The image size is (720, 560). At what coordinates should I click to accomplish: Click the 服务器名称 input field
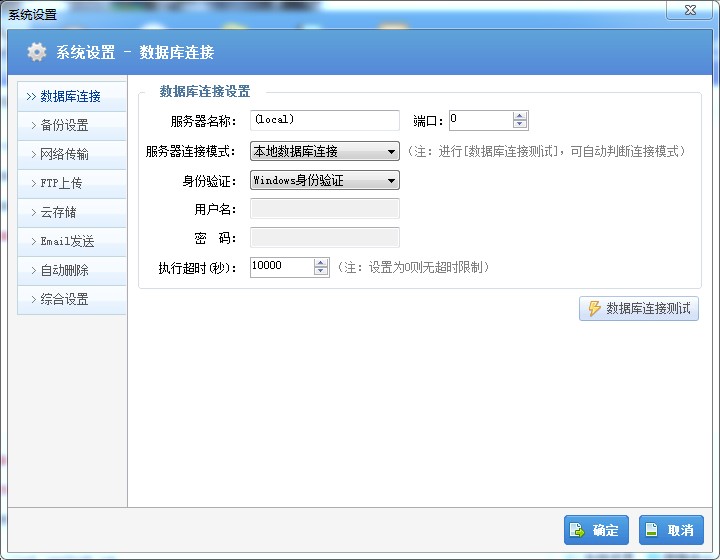[x=325, y=120]
